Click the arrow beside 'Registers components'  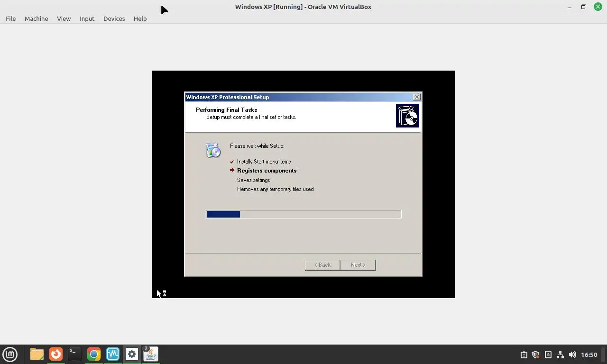click(232, 170)
